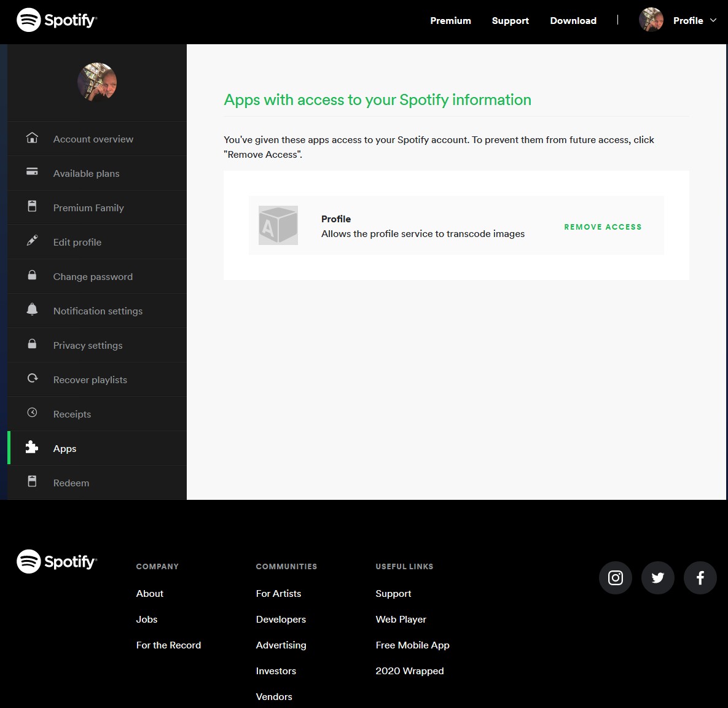
Task: Click the pencil icon beside Edit profile
Action: pos(32,240)
